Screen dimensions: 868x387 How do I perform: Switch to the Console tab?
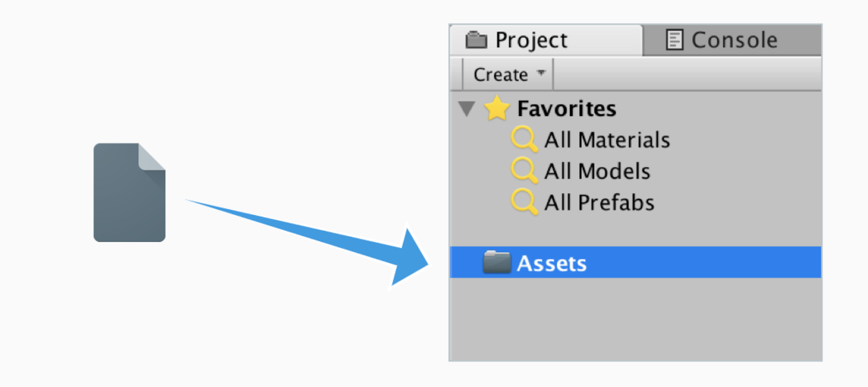[734, 40]
